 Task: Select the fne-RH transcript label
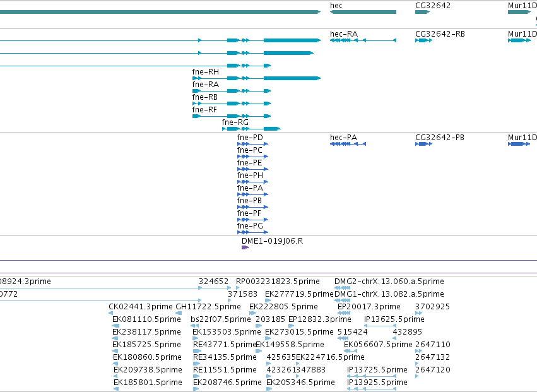[x=206, y=71]
